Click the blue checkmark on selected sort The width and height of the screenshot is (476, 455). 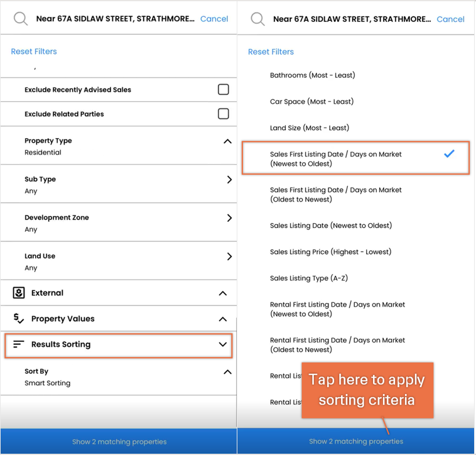(449, 154)
